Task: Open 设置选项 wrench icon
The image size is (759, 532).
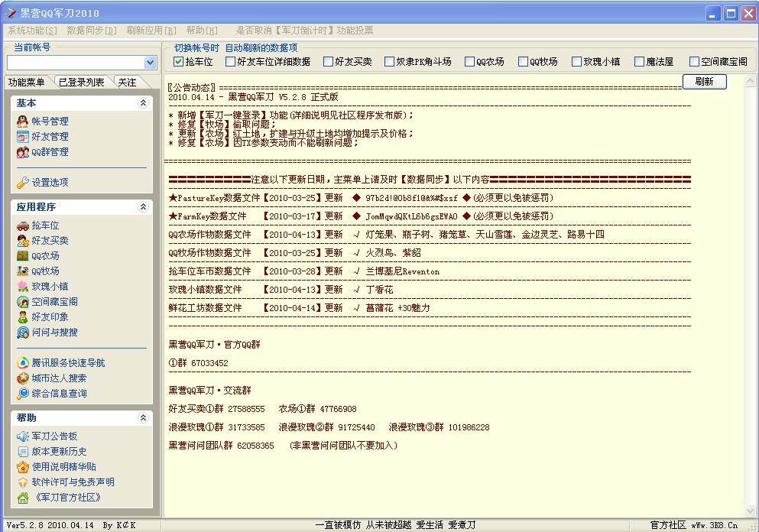Action: pyautogui.click(x=23, y=183)
